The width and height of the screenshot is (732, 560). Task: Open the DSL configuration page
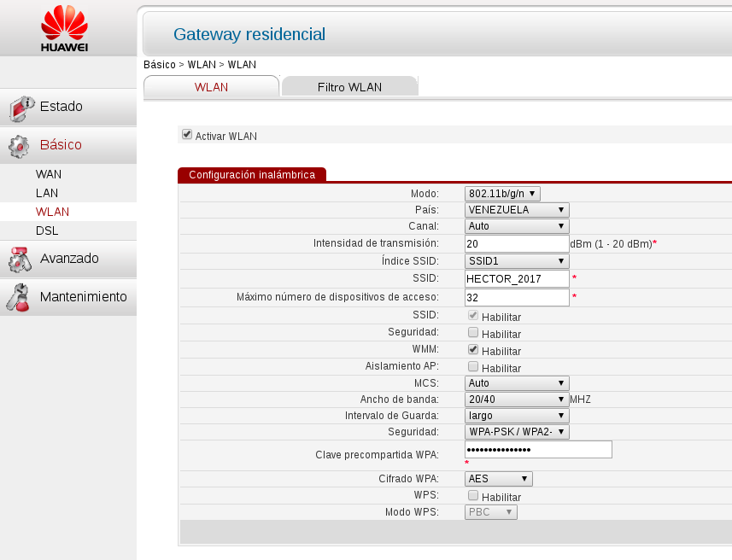click(x=47, y=230)
